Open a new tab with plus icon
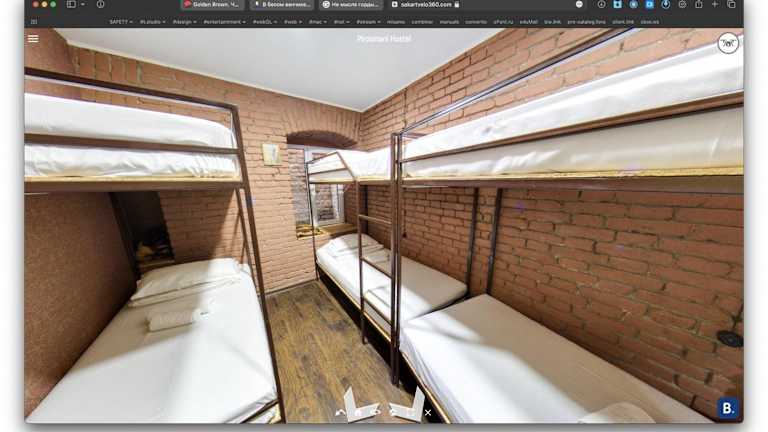 (x=714, y=4)
